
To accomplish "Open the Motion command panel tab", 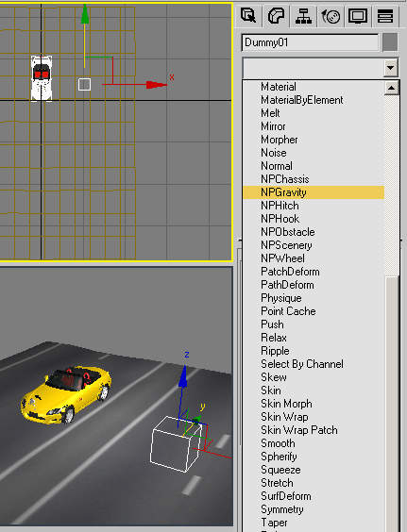I will tap(331, 16).
